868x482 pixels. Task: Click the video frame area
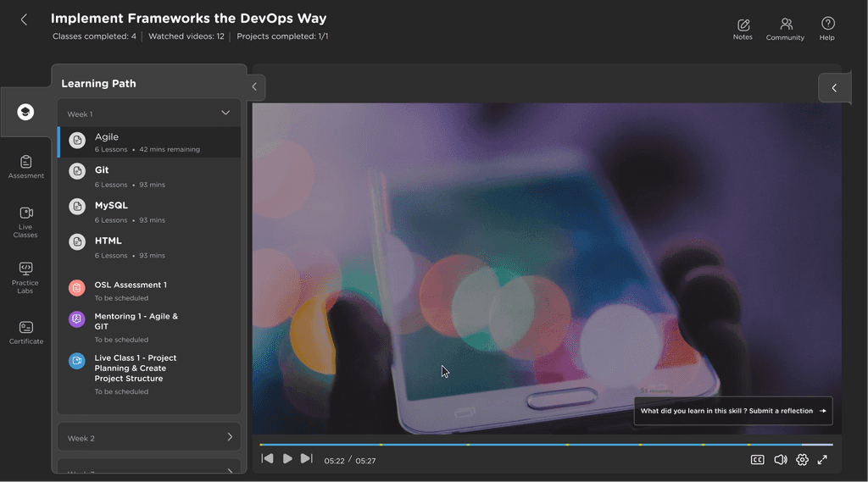(x=547, y=269)
